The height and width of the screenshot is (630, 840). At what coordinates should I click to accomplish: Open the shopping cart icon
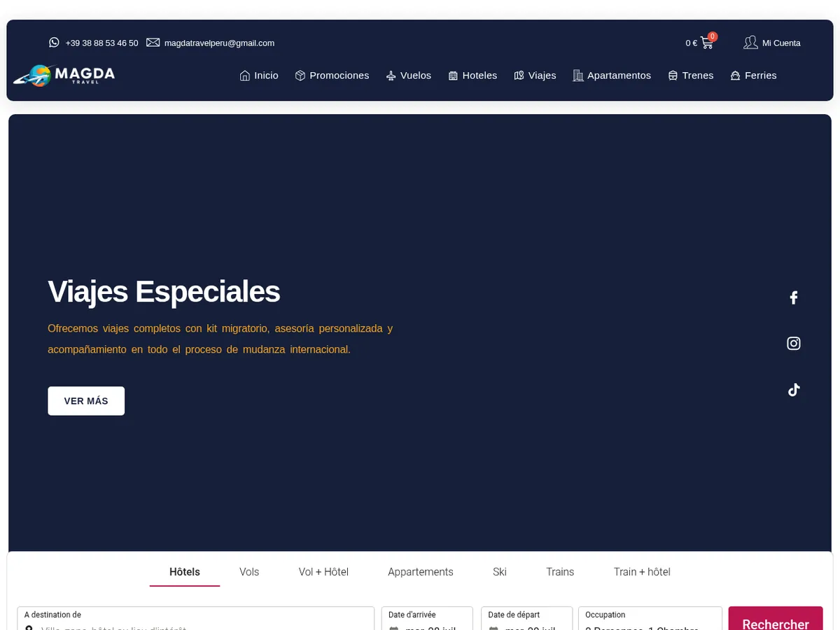[706, 43]
